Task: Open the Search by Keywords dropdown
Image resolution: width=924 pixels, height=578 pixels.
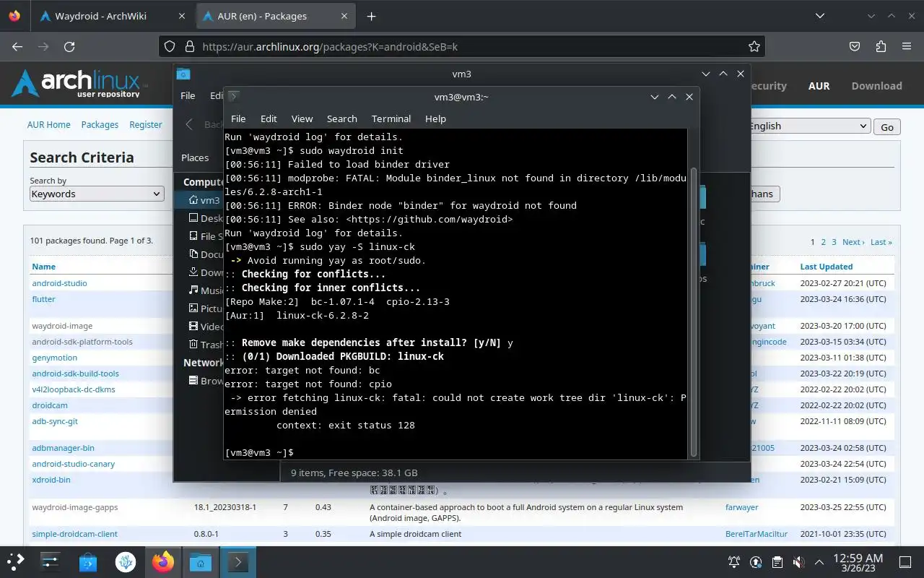Action: [97, 194]
